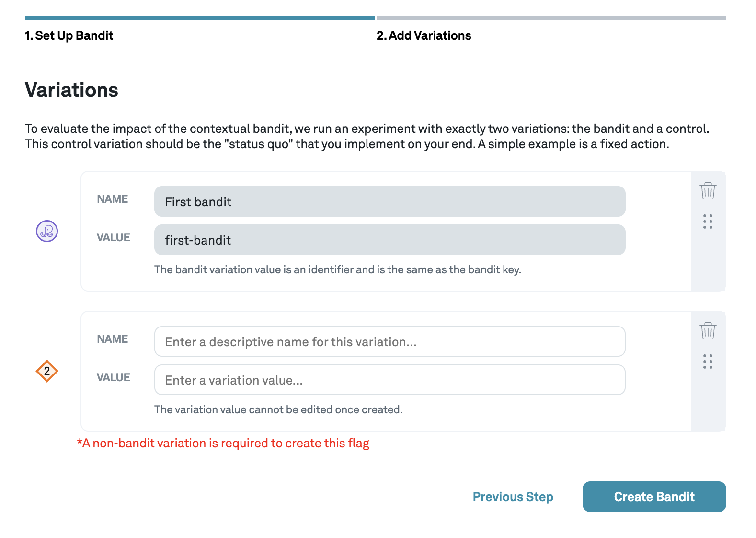Click the purple bandit octopus icon
Image resolution: width=756 pixels, height=538 pixels.
click(x=47, y=231)
